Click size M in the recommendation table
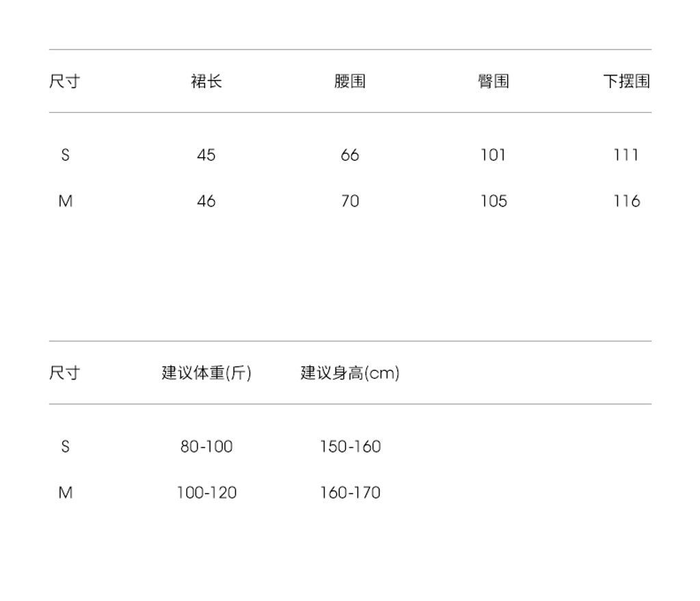 65,492
